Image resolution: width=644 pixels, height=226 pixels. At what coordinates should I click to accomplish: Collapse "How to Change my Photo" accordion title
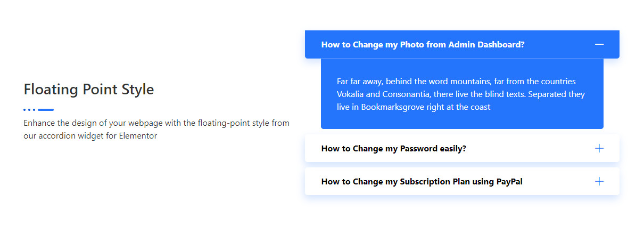pos(423,45)
